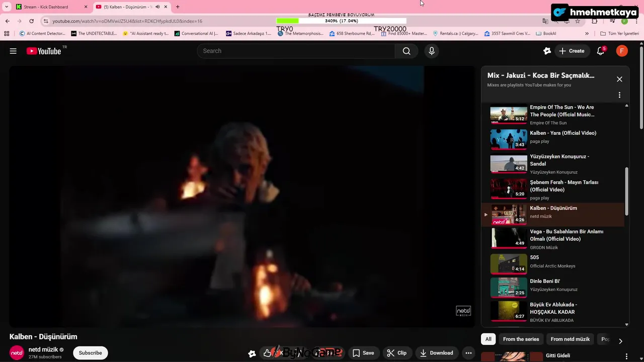Click the magnifier search button
644x362 pixels.
[407, 51]
